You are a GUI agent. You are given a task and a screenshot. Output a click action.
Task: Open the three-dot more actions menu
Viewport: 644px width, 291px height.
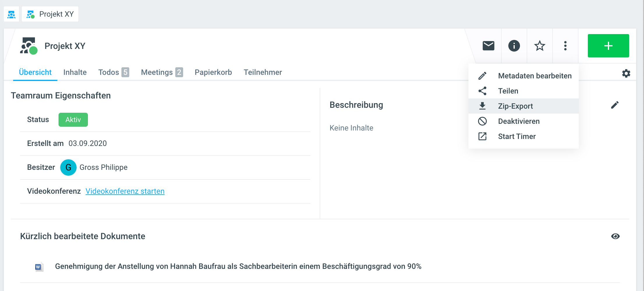point(565,46)
